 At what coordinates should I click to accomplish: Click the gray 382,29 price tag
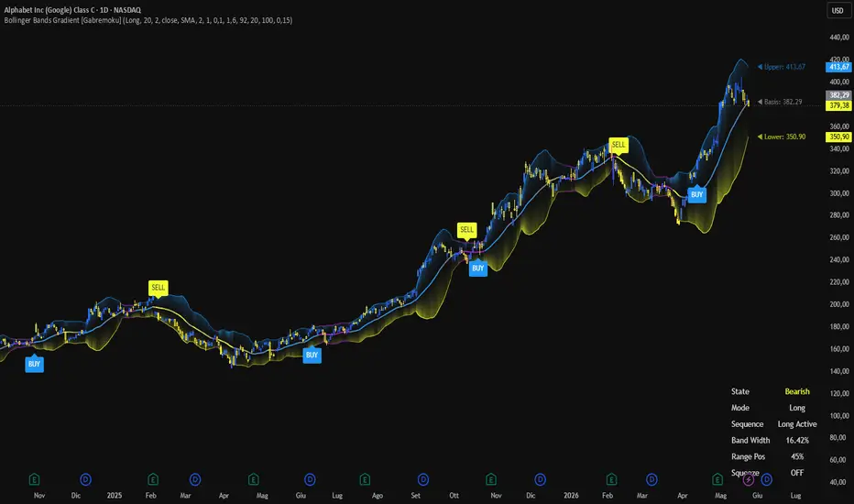coord(838,94)
